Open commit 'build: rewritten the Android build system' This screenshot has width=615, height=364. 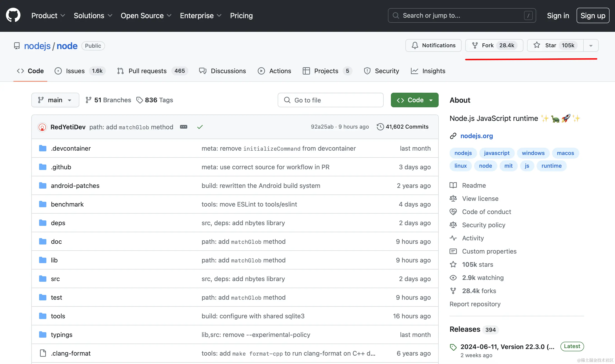[261, 185]
